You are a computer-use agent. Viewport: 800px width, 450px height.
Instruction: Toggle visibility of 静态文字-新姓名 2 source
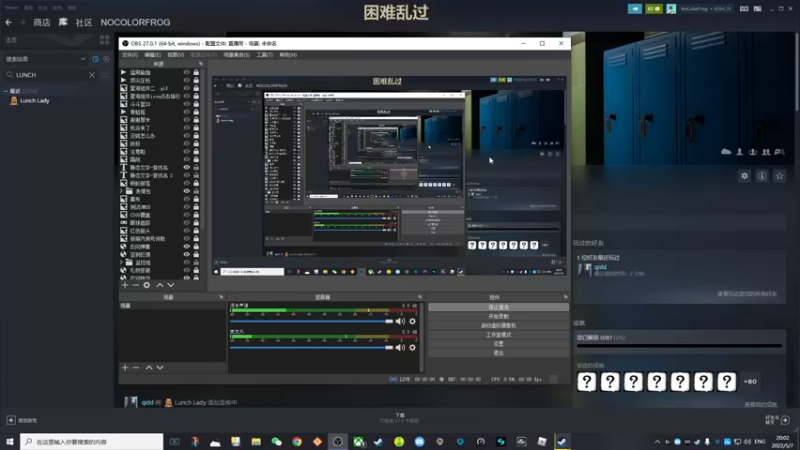[x=187, y=175]
